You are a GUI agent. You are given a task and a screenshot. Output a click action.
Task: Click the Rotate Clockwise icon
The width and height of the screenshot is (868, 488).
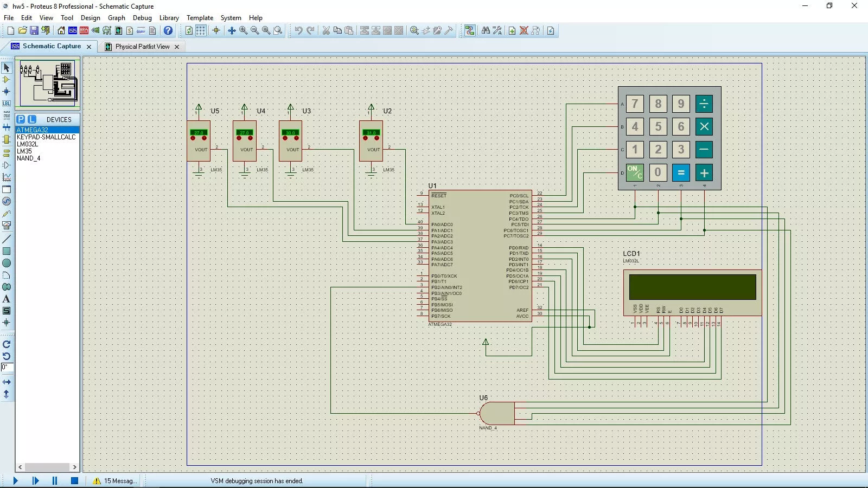click(x=7, y=344)
